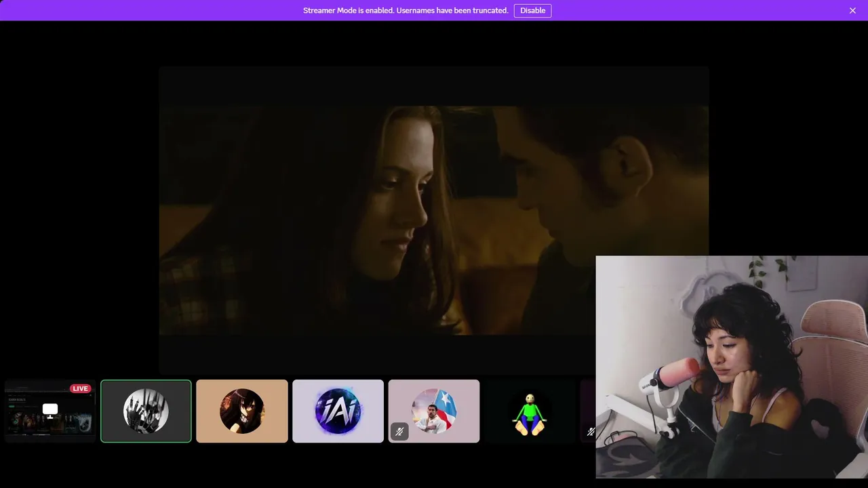
Task: Select the participant tile with hands avatar
Action: point(146,411)
